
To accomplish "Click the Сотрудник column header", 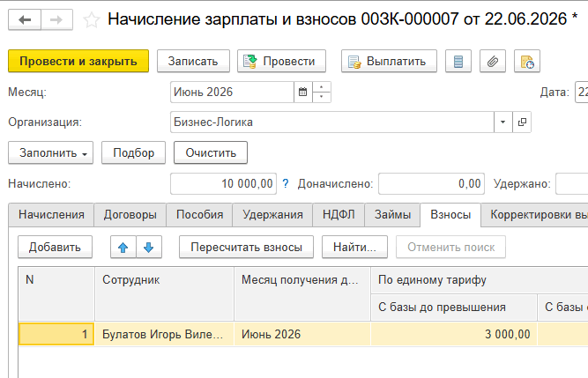I will click(164, 293).
